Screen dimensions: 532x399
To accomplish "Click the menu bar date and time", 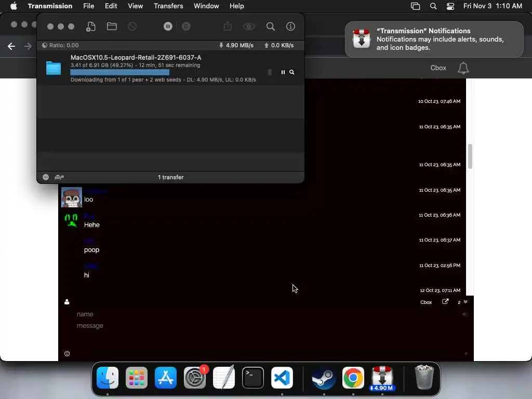I will [493, 6].
